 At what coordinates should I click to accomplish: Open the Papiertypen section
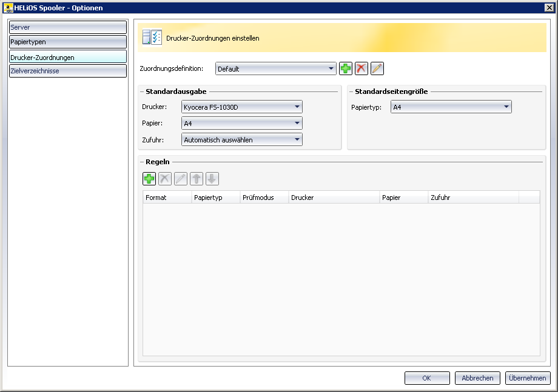coord(67,42)
